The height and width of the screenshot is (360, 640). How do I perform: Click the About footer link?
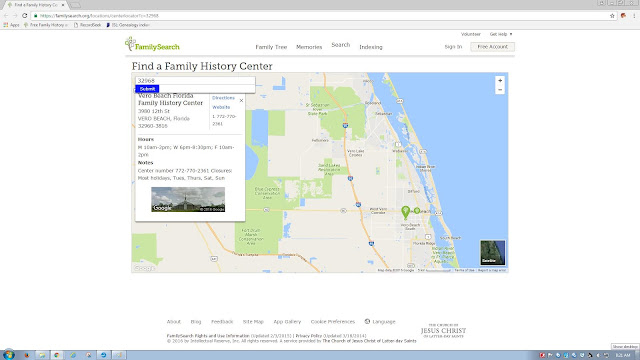[x=173, y=322]
